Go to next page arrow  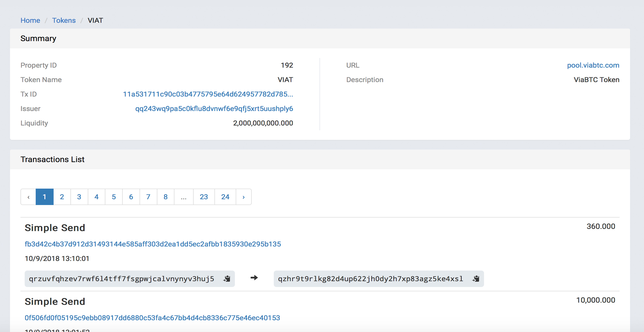[244, 197]
